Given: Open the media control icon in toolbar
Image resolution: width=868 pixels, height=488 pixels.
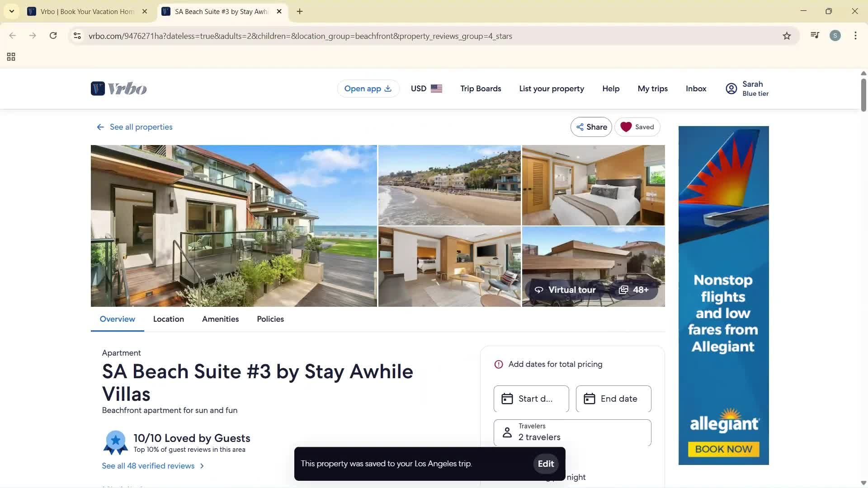Looking at the screenshot, I should point(815,36).
